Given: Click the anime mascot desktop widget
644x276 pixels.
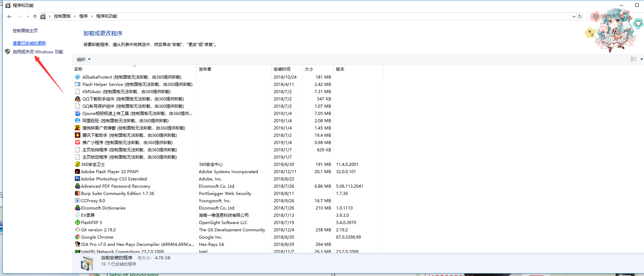Looking at the screenshot, I should [617, 30].
